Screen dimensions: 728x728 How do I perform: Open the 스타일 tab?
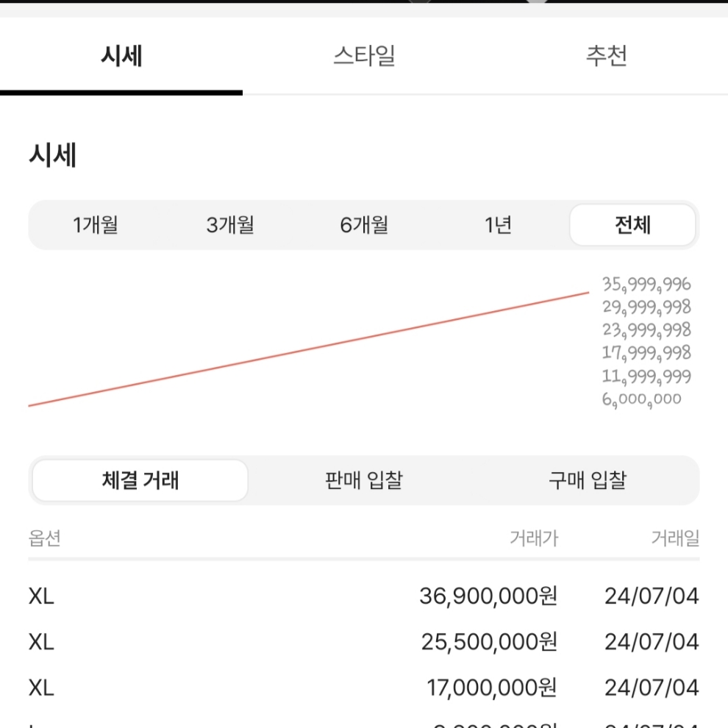364,56
